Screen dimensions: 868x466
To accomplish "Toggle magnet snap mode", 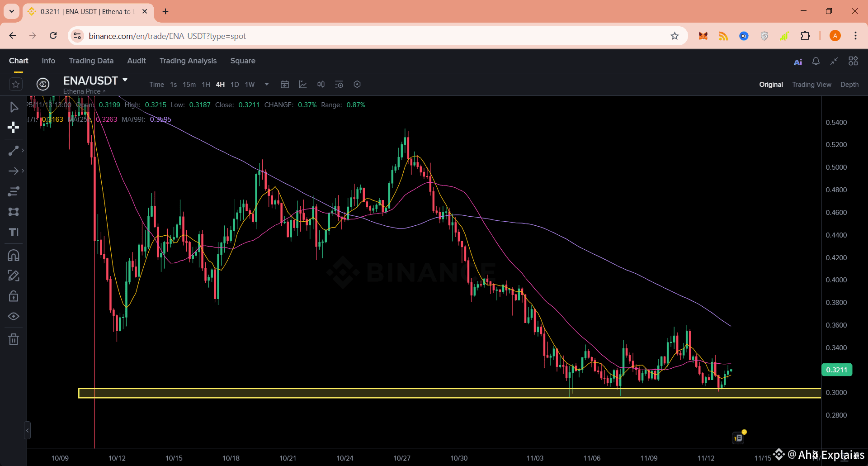I will (x=14, y=256).
